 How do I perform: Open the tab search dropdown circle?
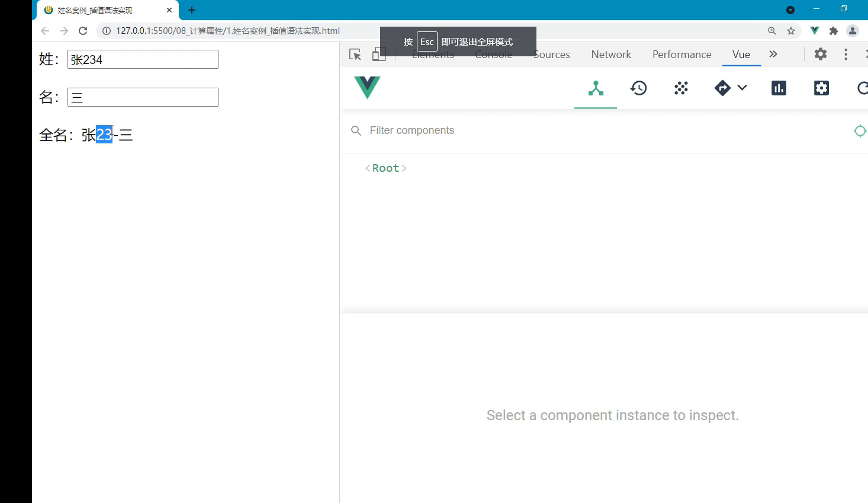[x=790, y=10]
